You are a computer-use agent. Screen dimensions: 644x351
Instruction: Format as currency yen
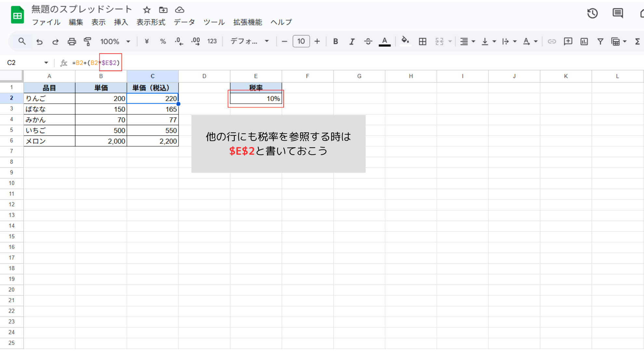(x=147, y=42)
